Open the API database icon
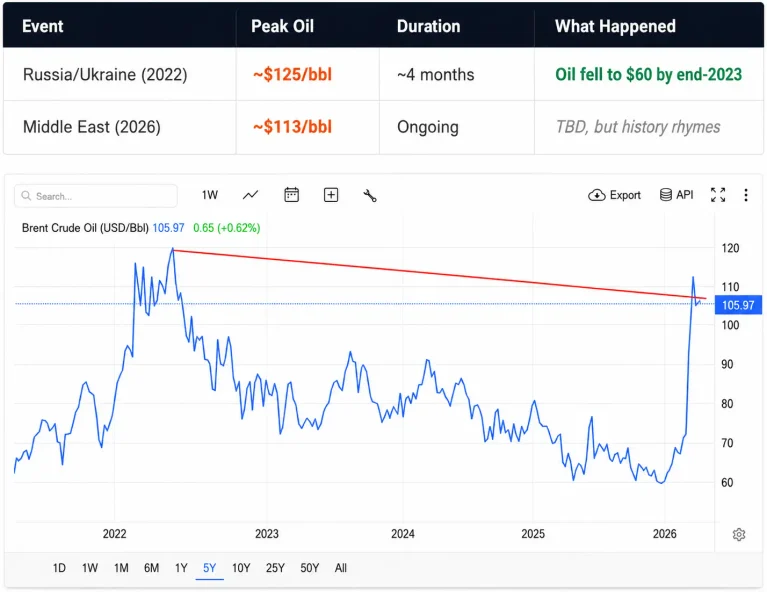The image size is (767, 592). (677, 195)
